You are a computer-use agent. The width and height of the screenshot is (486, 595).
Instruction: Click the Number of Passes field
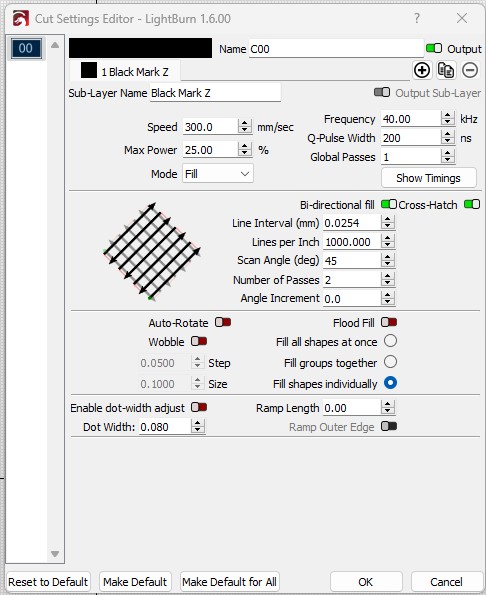[352, 280]
